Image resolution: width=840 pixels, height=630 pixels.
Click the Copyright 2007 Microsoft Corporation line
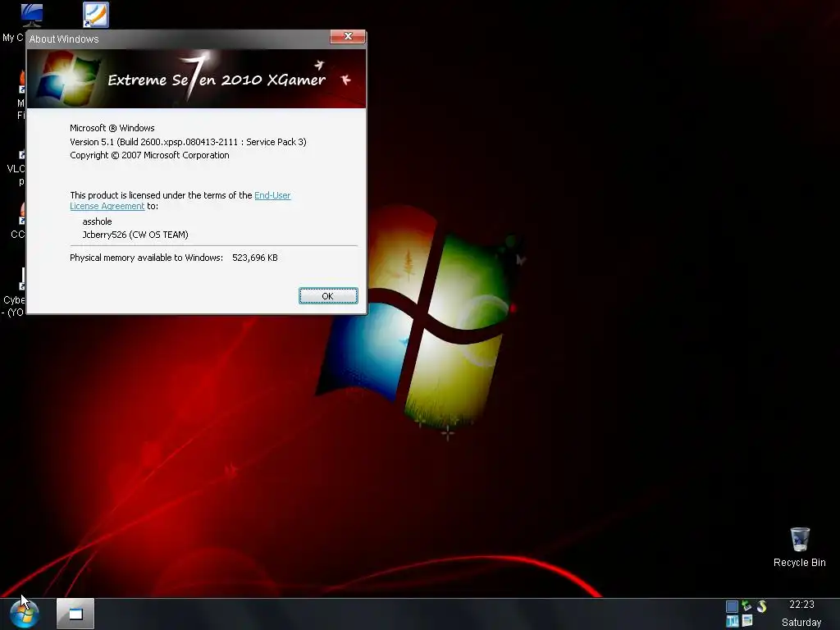[x=149, y=155]
